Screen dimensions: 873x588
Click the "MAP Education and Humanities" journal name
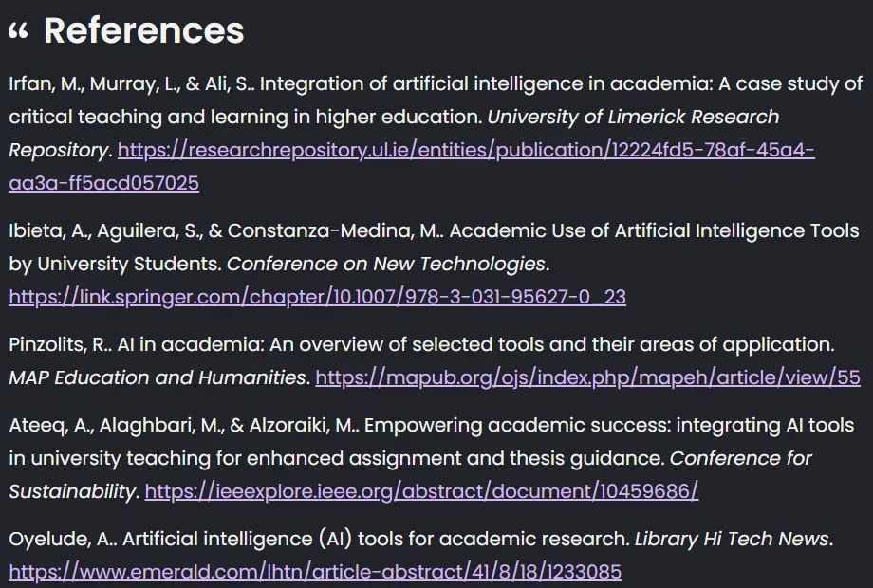click(x=157, y=377)
